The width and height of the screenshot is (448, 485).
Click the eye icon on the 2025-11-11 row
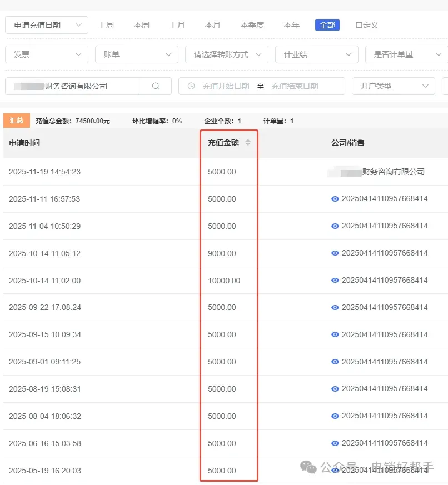(335, 199)
